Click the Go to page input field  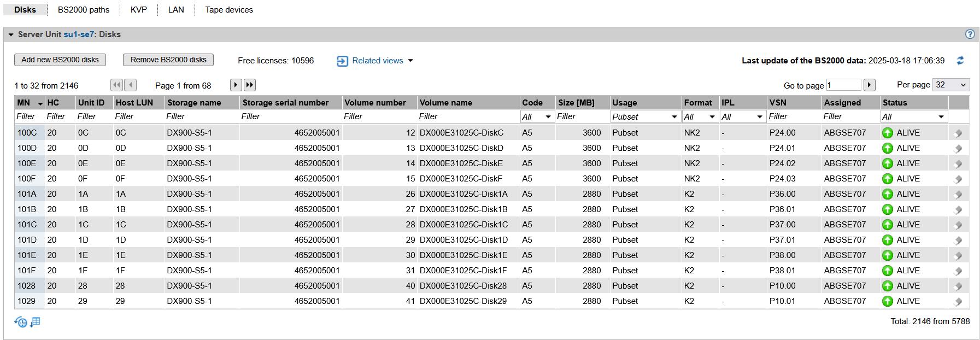point(843,85)
